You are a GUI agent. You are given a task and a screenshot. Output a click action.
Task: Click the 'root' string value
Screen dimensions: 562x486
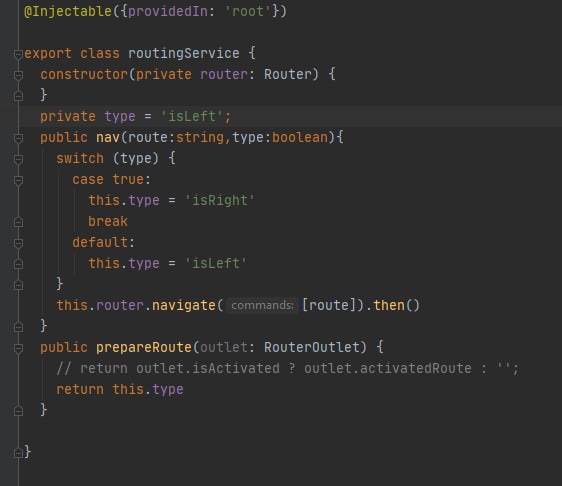[247, 11]
